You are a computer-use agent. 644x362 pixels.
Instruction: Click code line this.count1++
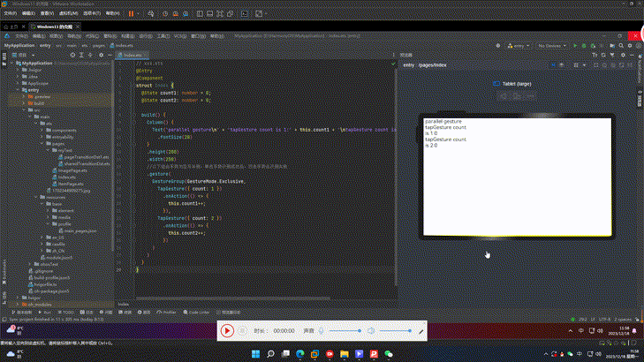[x=186, y=203]
